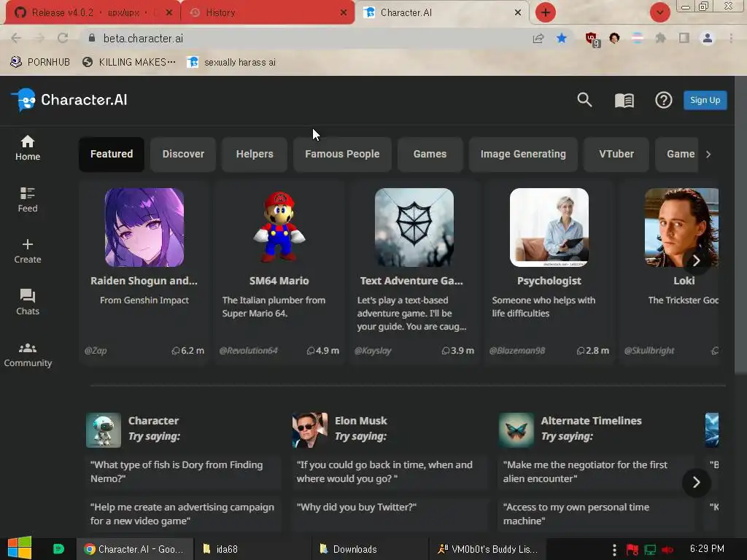Open the extensions puzzle icon
Image resolution: width=747 pixels, height=560 pixels.
tap(660, 38)
